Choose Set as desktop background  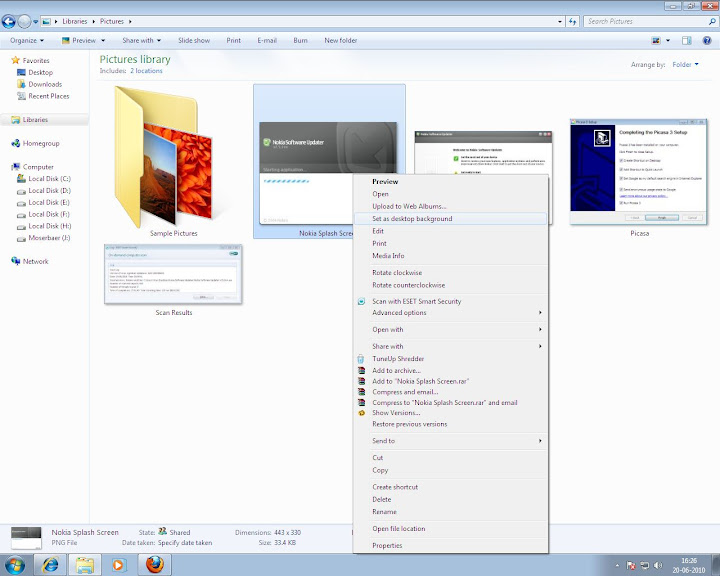pos(412,218)
